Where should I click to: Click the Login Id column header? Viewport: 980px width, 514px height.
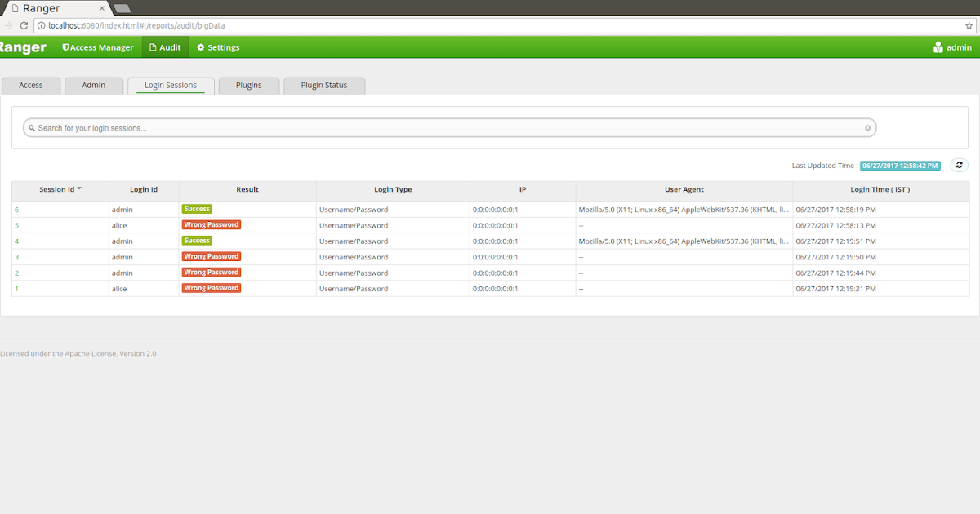(144, 189)
